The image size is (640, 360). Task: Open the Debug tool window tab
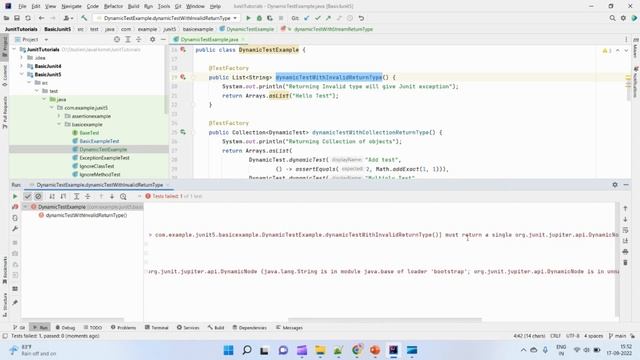[x=65, y=328]
